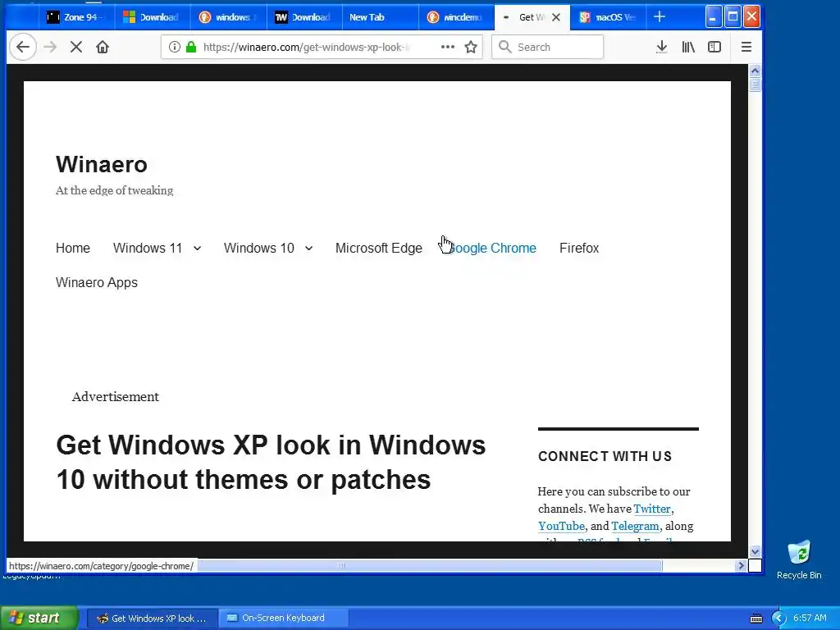Toggle the sidebar view icon
This screenshot has width=840, height=630.
[x=714, y=47]
